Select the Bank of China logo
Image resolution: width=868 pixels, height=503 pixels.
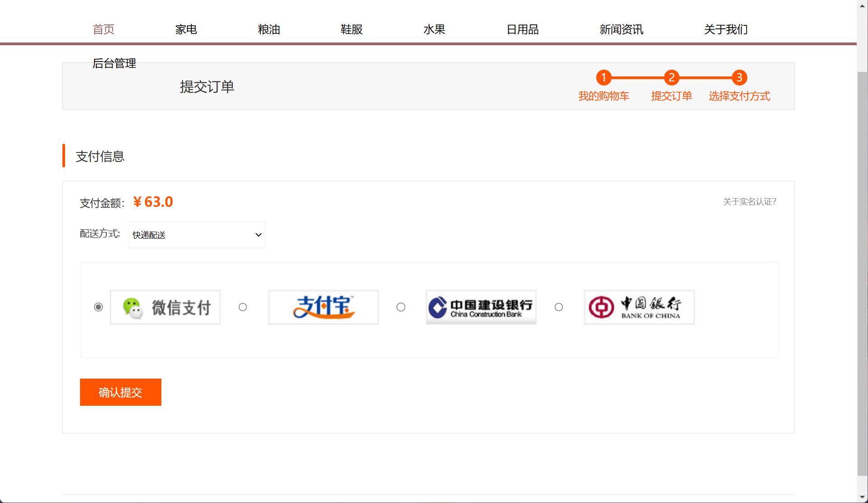click(639, 307)
